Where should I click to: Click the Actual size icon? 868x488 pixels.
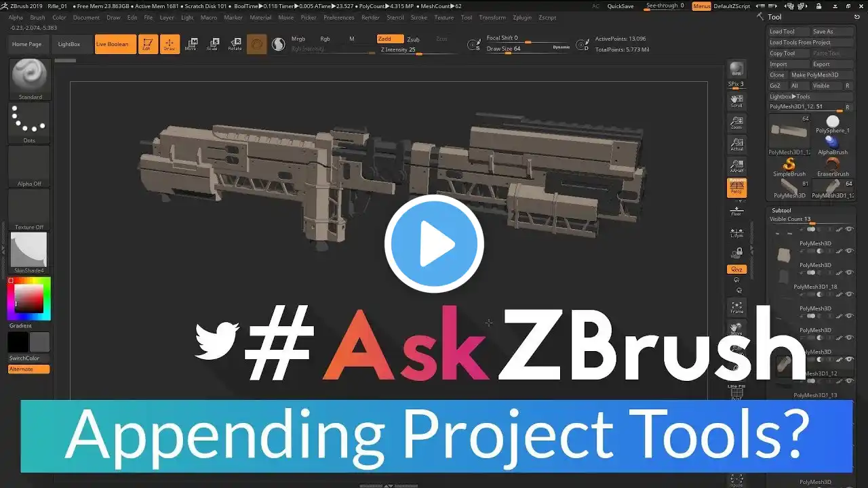click(736, 144)
